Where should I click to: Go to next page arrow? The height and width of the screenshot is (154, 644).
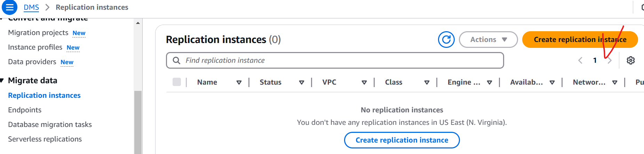[610, 60]
